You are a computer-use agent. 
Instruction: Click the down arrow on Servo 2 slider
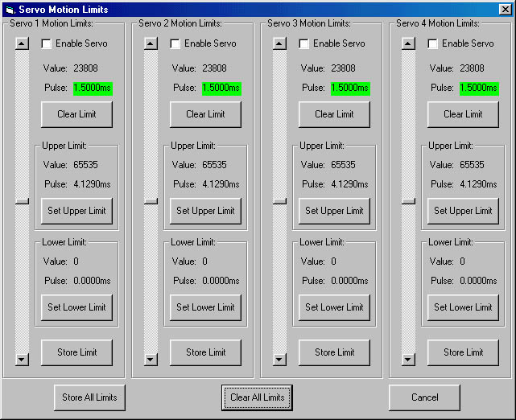point(151,360)
